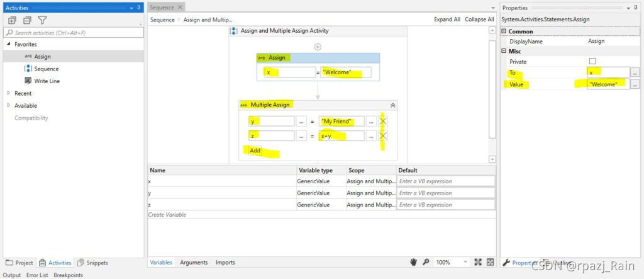Collapse the Favorites tree node
Viewport: 644px width, 279px height.
click(x=9, y=44)
